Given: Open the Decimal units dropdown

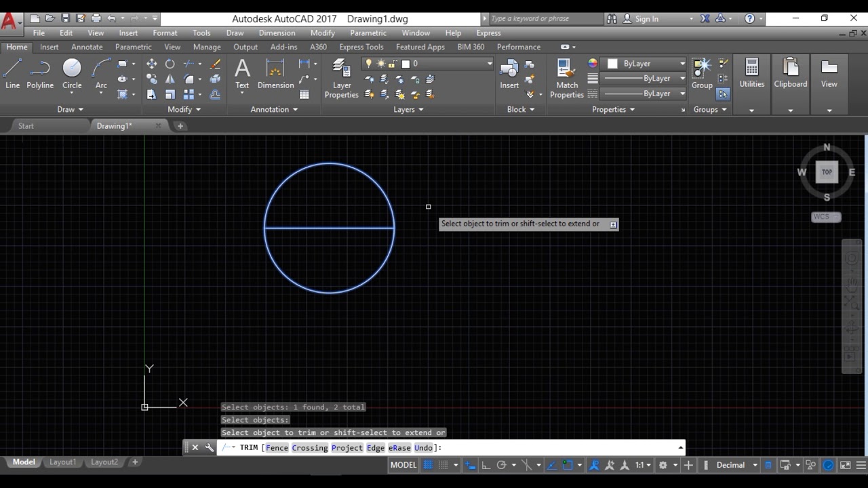Looking at the screenshot, I should click(x=755, y=465).
